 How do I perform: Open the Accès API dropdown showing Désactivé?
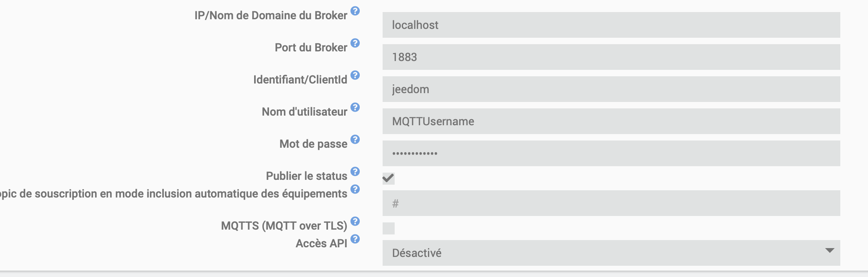coord(611,253)
